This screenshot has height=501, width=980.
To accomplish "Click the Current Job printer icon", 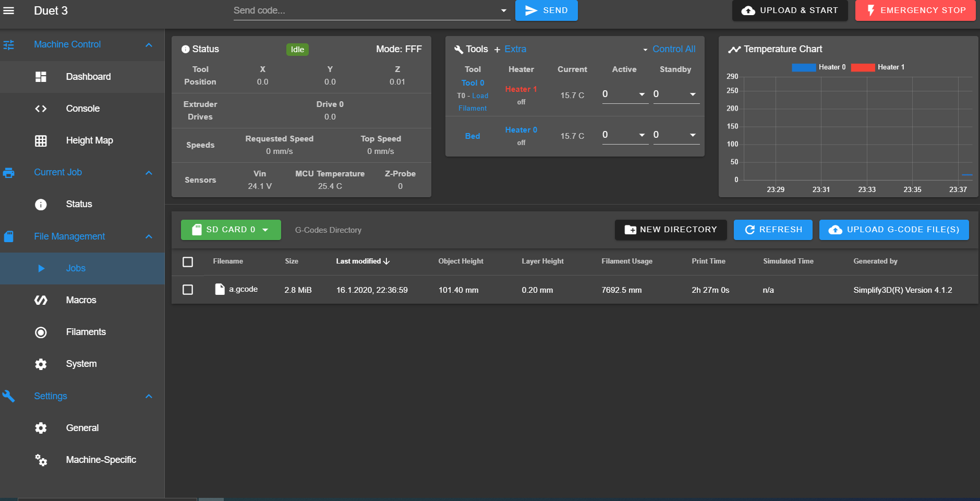I will [8, 173].
